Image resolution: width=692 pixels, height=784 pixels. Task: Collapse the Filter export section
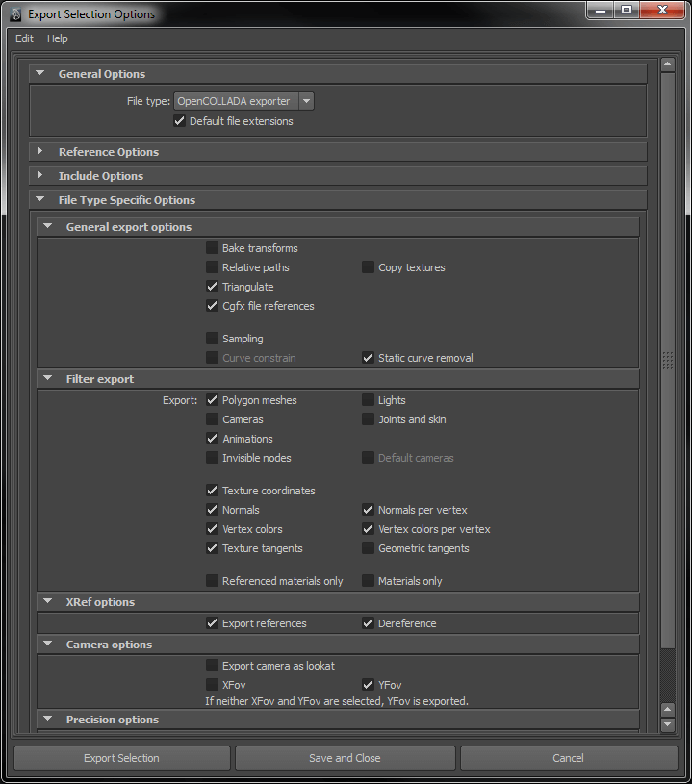(x=47, y=379)
